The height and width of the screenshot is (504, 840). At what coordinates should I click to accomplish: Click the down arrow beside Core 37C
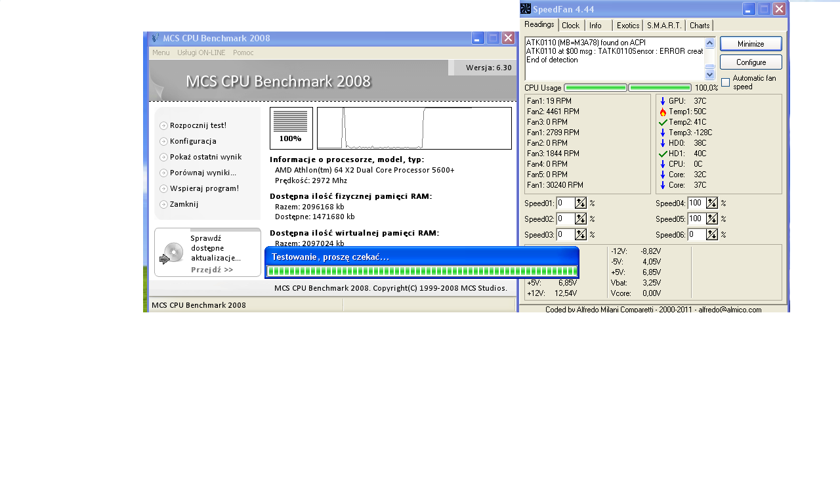[x=663, y=185]
